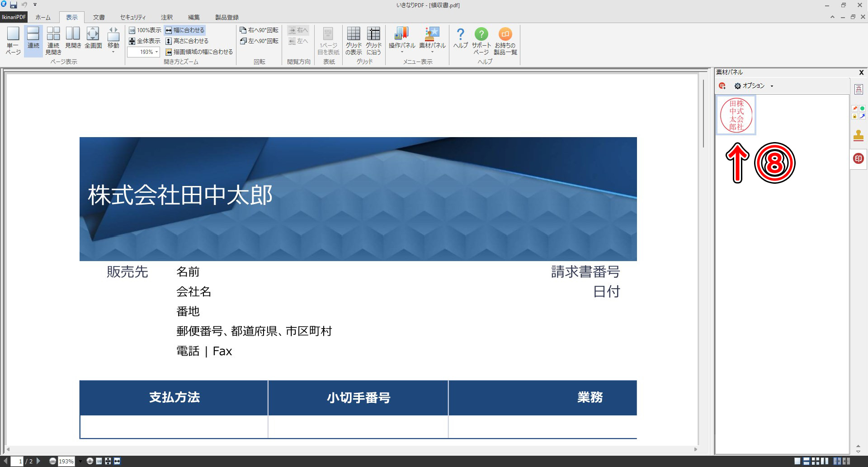Rotate page right with 右へ90°回転

pyautogui.click(x=259, y=30)
